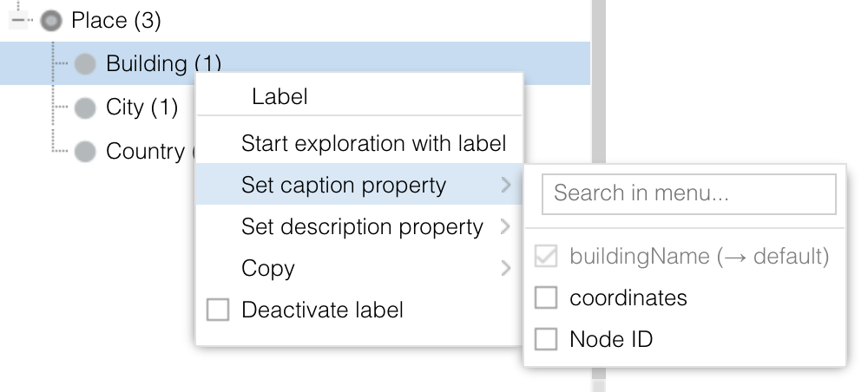The width and height of the screenshot is (868, 392).
Task: Click the vertical scrollbar of the tree panel
Action: click(597, 35)
